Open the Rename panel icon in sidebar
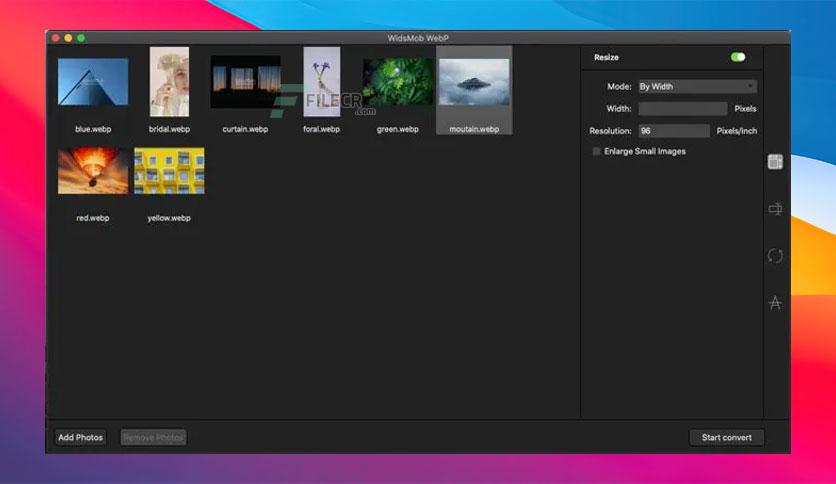The width and height of the screenshot is (836, 484). click(775, 209)
